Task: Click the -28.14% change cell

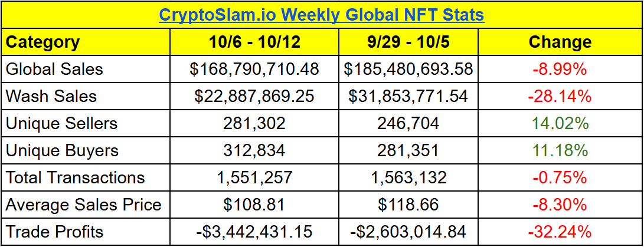Action: pyautogui.click(x=560, y=96)
